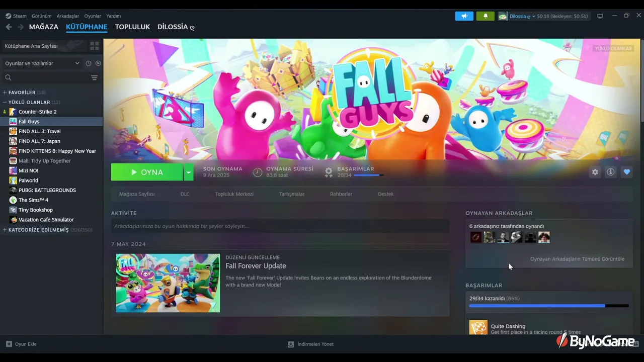Screen dimensions: 644x362
Task: Click the 29/34 kazanıldı achievements progress bar
Action: [549, 306]
